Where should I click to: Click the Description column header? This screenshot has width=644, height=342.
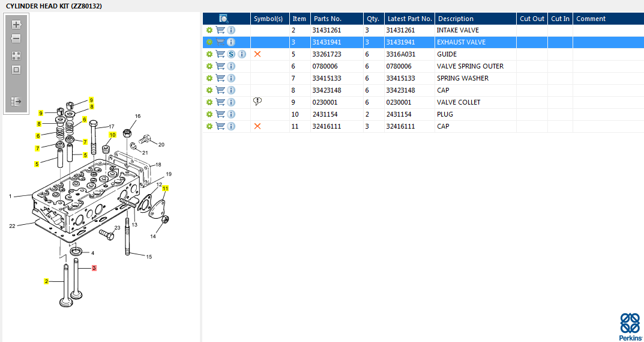click(x=475, y=19)
